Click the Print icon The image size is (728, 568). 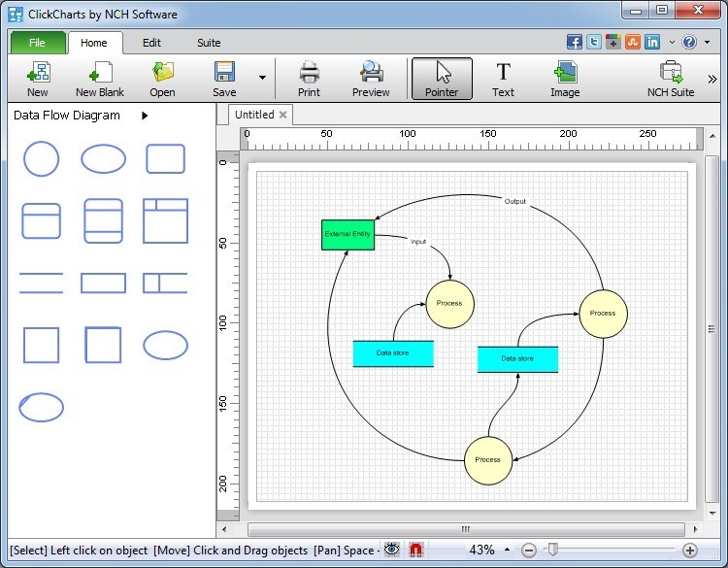point(309,79)
